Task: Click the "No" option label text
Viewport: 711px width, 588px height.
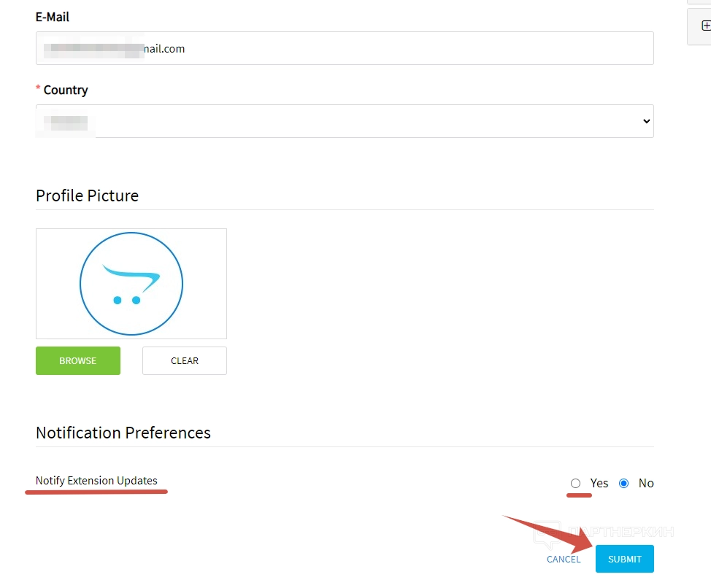Action: pos(646,483)
